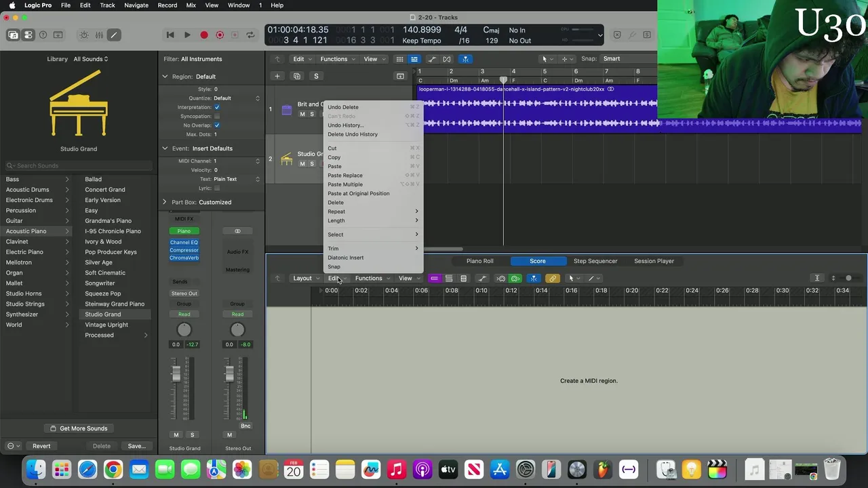The height and width of the screenshot is (488, 868).
Task: Expand the Part Box Customized section
Action: 165,202
